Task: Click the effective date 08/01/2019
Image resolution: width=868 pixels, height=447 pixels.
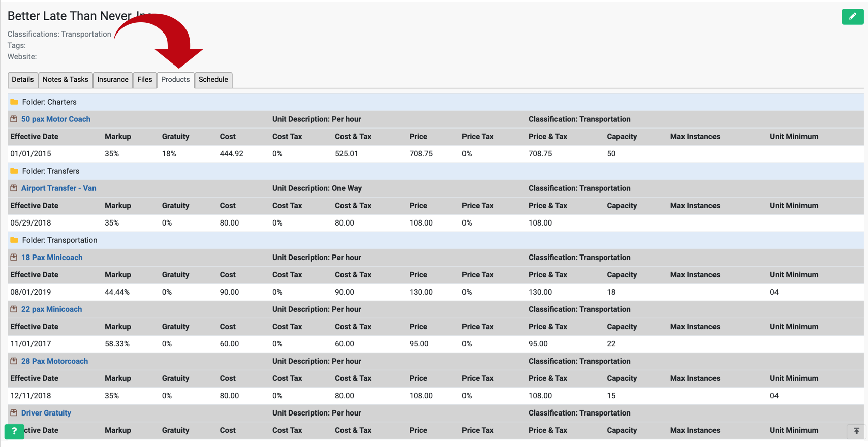Action: point(30,292)
